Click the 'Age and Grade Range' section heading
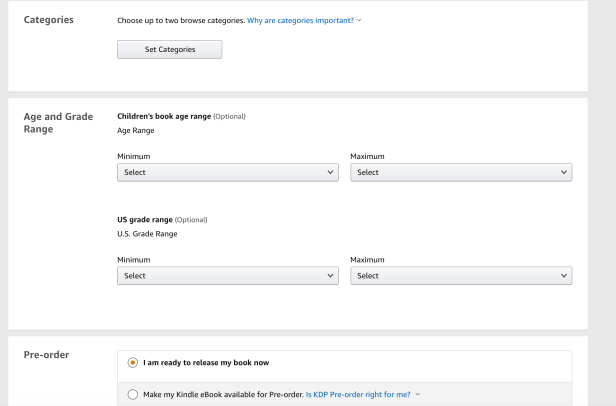Viewport: 616px width, 406px height. pos(58,123)
